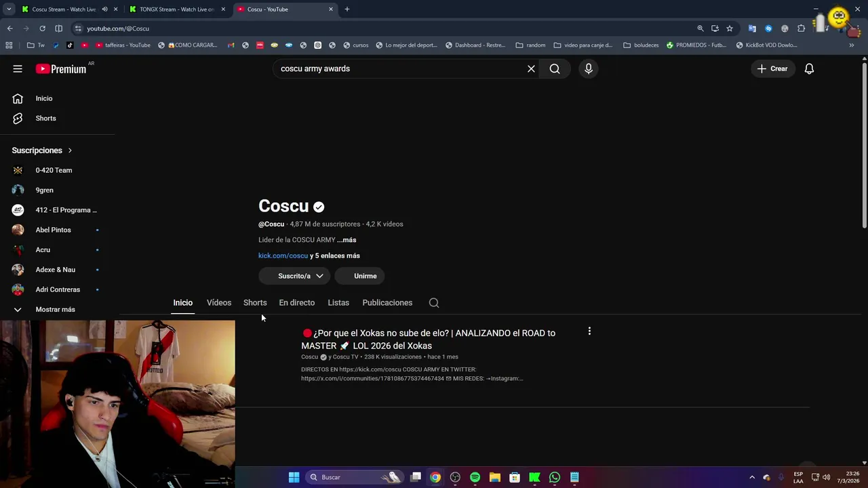The width and height of the screenshot is (868, 488).
Task: Start voice search with the microphone
Action: coord(589,68)
